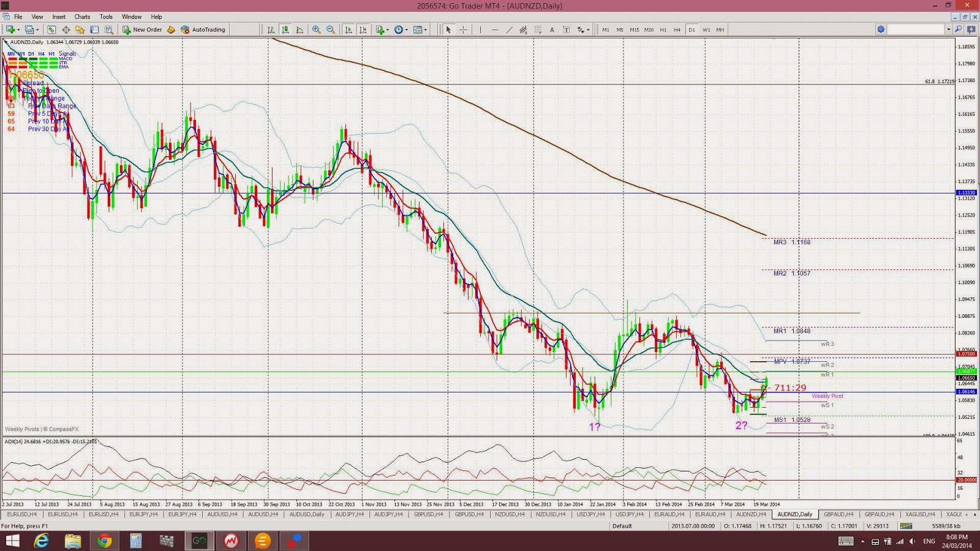980x551 pixels.
Task: Open MetaEditor from the toolbar
Action: [x=171, y=29]
